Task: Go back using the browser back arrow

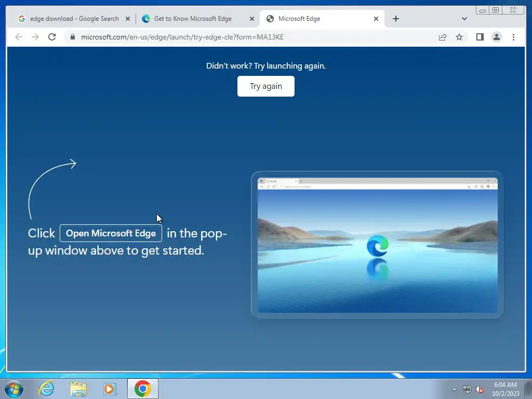Action: tap(19, 37)
